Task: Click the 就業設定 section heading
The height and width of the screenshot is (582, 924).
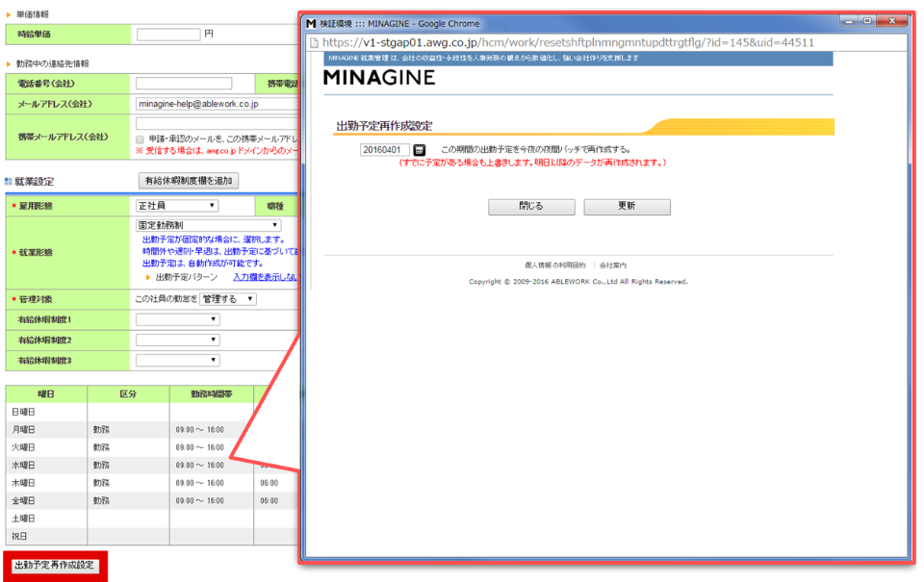Action: pyautogui.click(x=35, y=182)
